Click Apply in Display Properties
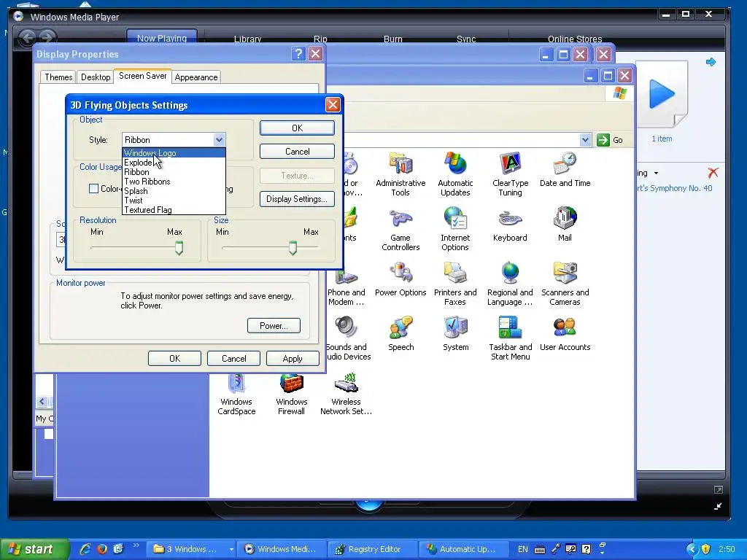 [x=293, y=359]
